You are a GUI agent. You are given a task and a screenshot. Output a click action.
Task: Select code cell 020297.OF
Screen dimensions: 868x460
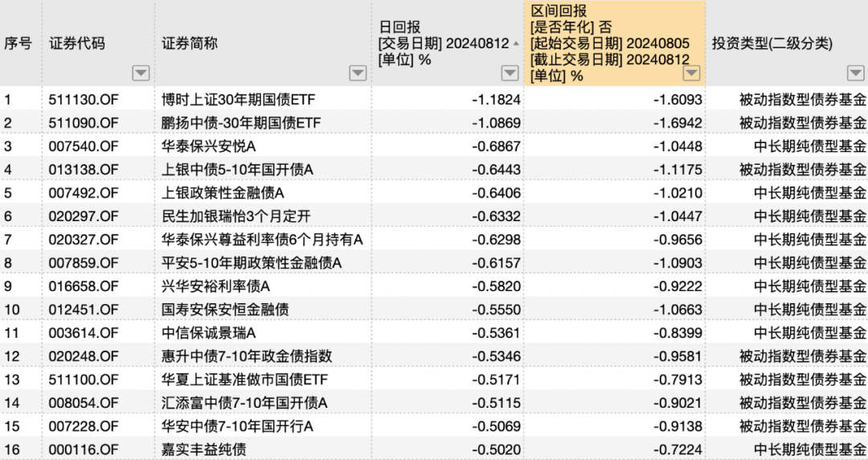(84, 216)
